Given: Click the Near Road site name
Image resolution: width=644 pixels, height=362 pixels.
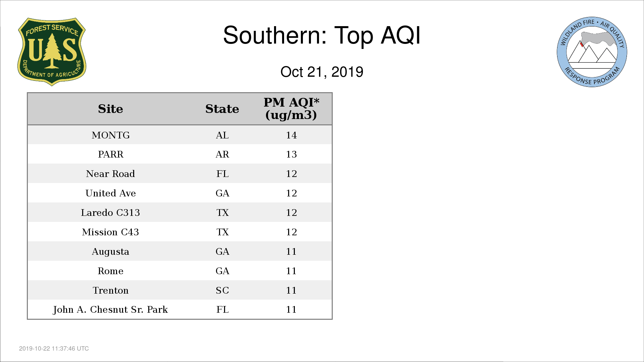Looking at the screenshot, I should 110,174.
